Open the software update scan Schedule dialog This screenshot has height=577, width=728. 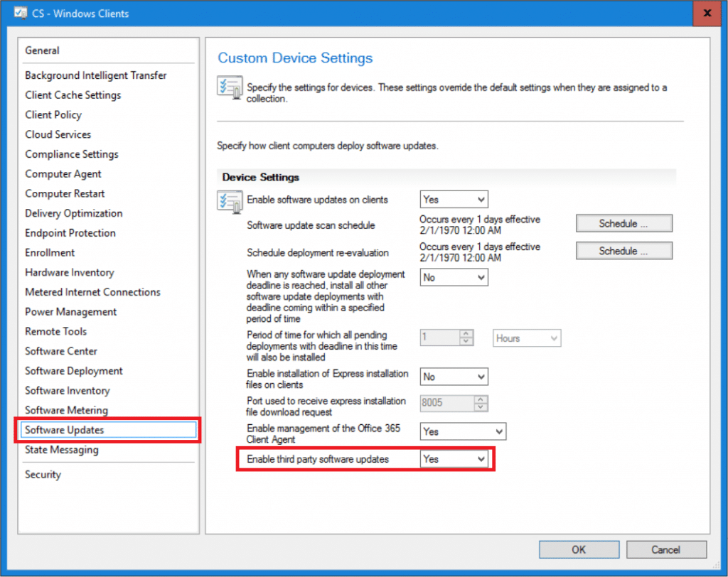623,223
